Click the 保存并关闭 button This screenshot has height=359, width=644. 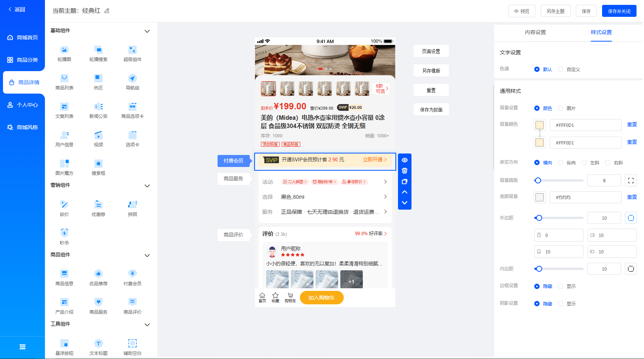tap(619, 11)
